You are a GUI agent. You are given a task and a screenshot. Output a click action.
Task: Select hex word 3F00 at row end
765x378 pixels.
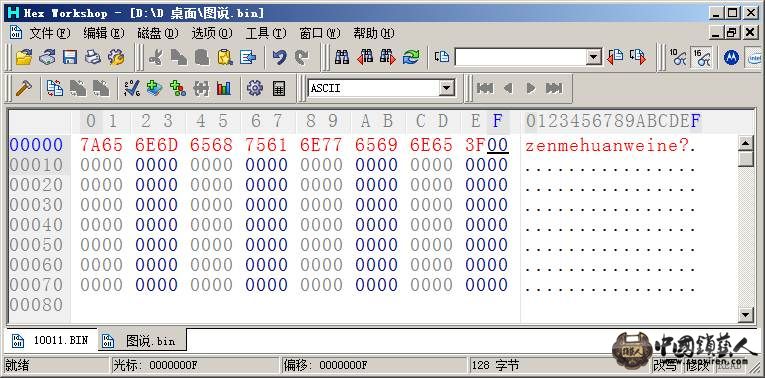[x=487, y=145]
